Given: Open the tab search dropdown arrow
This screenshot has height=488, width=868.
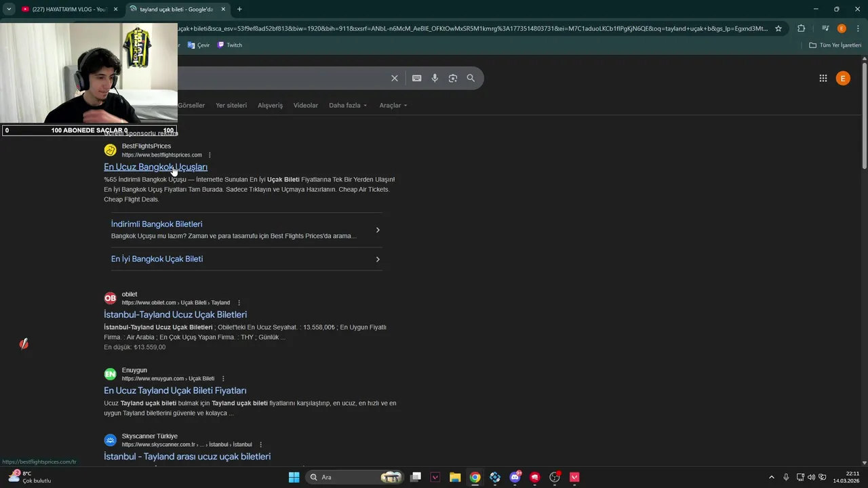Looking at the screenshot, I should pos(9,9).
